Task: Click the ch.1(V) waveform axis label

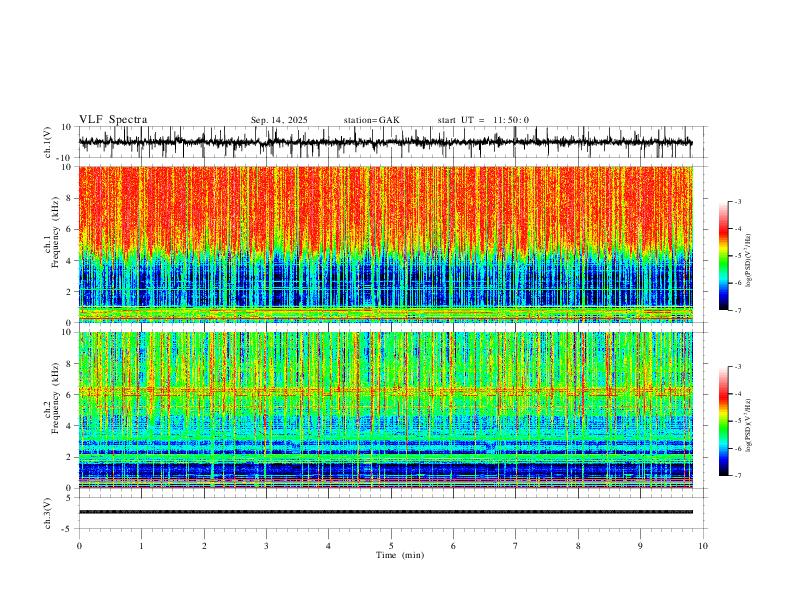Action: coord(48,142)
